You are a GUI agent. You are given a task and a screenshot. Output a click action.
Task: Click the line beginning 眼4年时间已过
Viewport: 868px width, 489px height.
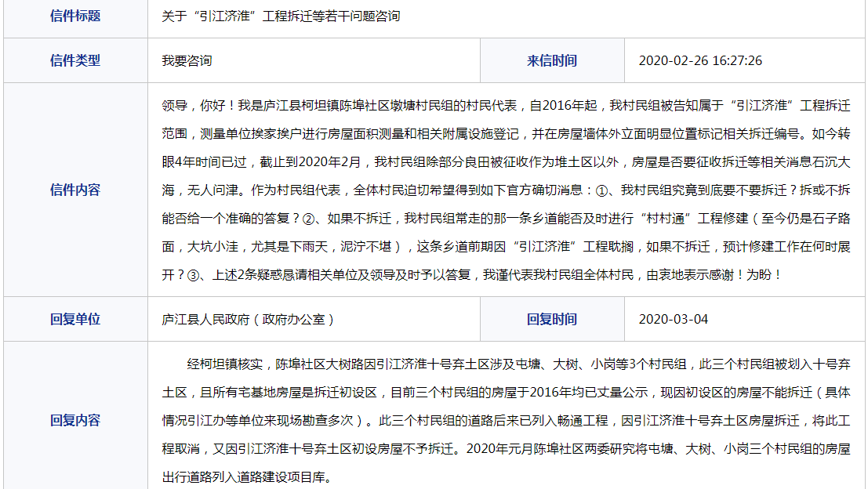pyautogui.click(x=506, y=161)
